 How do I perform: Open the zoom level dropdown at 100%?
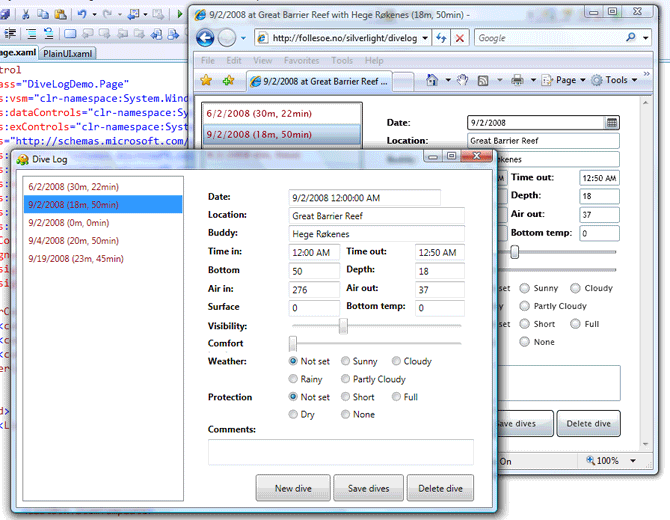[633, 461]
